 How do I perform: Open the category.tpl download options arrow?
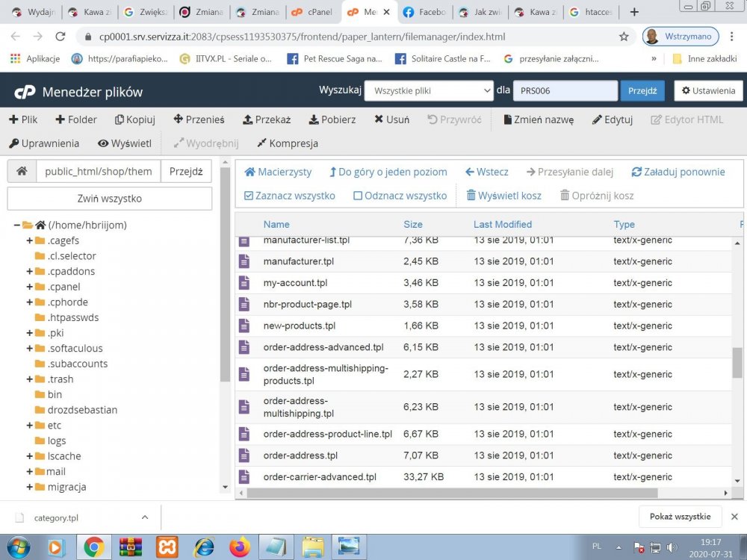pyautogui.click(x=145, y=517)
